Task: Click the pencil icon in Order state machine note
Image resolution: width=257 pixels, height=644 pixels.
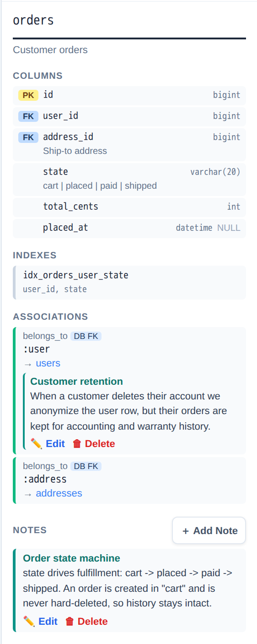Action: click(x=29, y=621)
